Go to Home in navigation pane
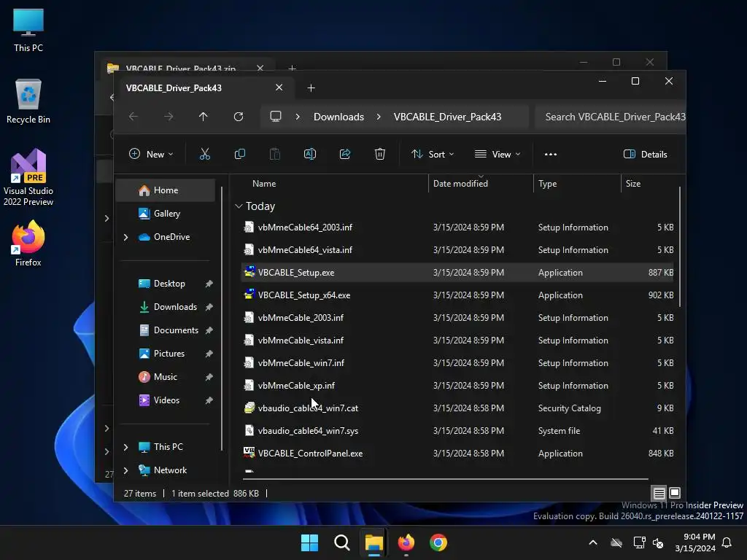Image resolution: width=747 pixels, height=560 pixels. 166,190
